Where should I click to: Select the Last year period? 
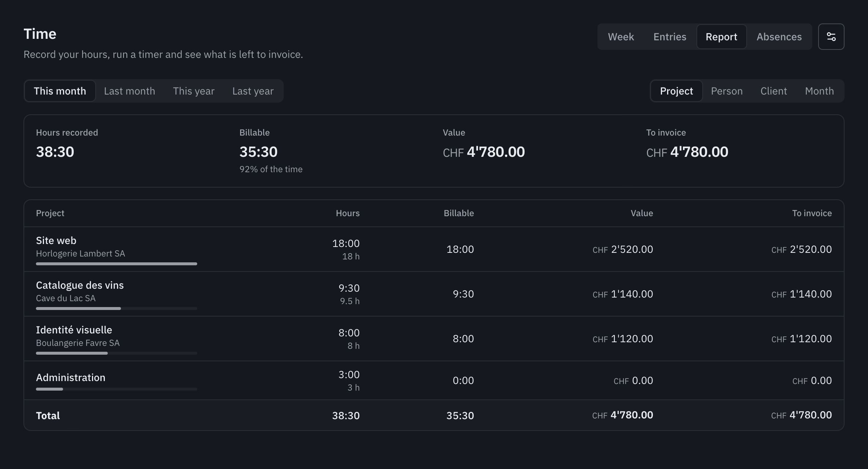click(x=253, y=91)
